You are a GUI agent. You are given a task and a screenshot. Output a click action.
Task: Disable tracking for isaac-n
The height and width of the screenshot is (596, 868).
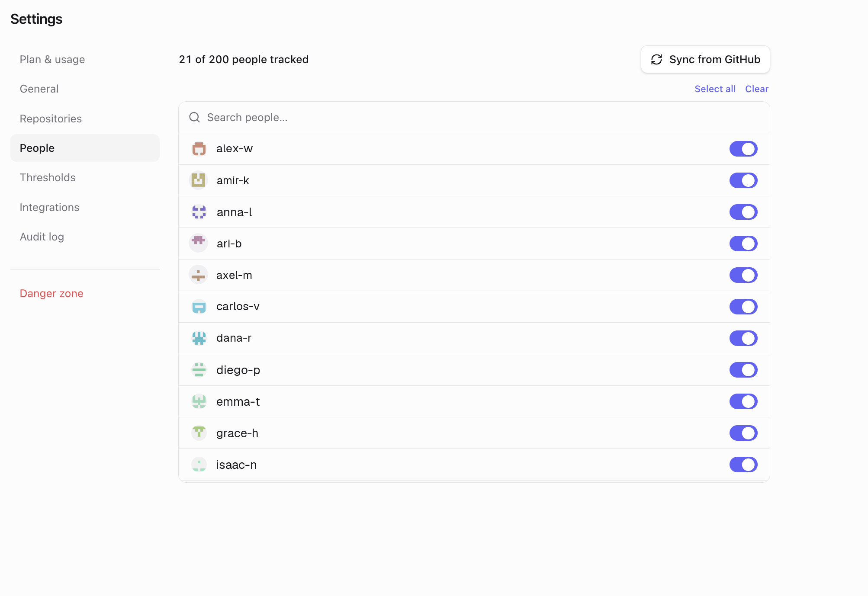coord(743,465)
